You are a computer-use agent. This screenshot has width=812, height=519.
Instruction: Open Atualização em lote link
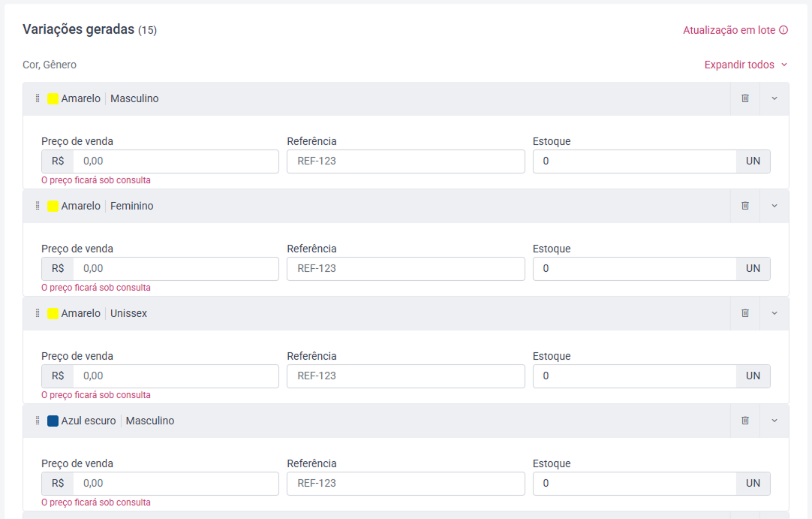729,30
